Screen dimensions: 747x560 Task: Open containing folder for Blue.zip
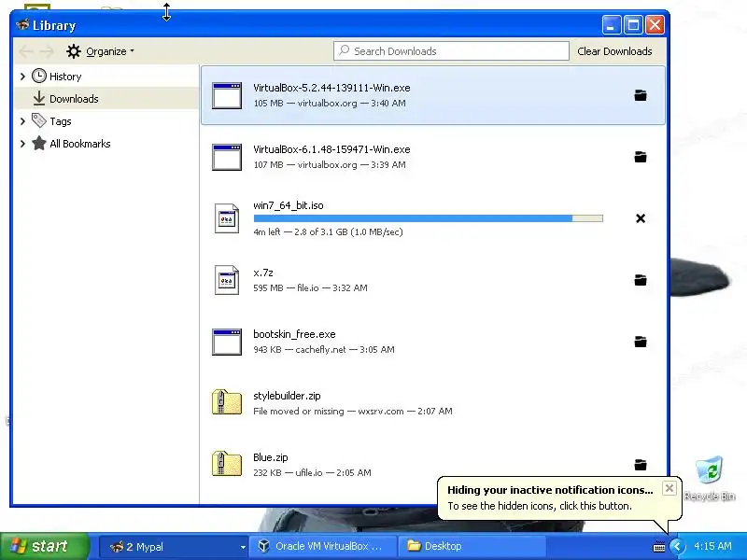point(641,464)
